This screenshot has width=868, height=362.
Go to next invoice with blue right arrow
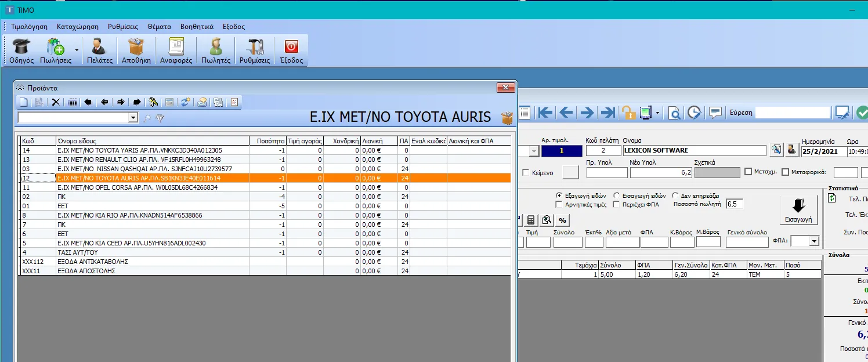pos(587,113)
